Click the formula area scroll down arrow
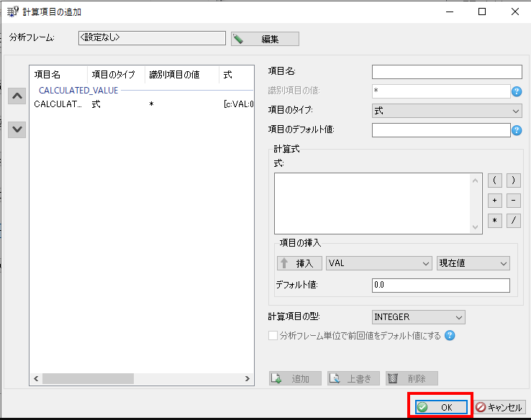The image size is (531, 420). pyautogui.click(x=475, y=227)
